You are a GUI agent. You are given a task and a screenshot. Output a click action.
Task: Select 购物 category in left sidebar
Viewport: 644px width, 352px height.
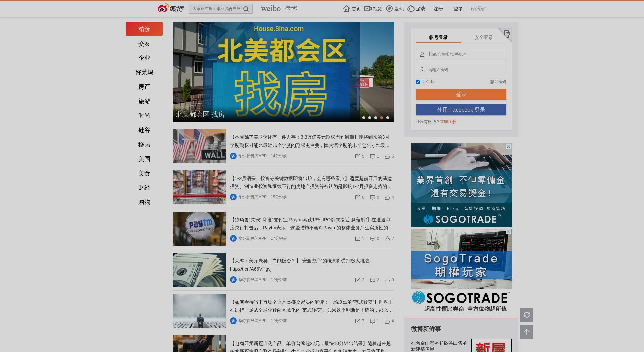pos(144,202)
